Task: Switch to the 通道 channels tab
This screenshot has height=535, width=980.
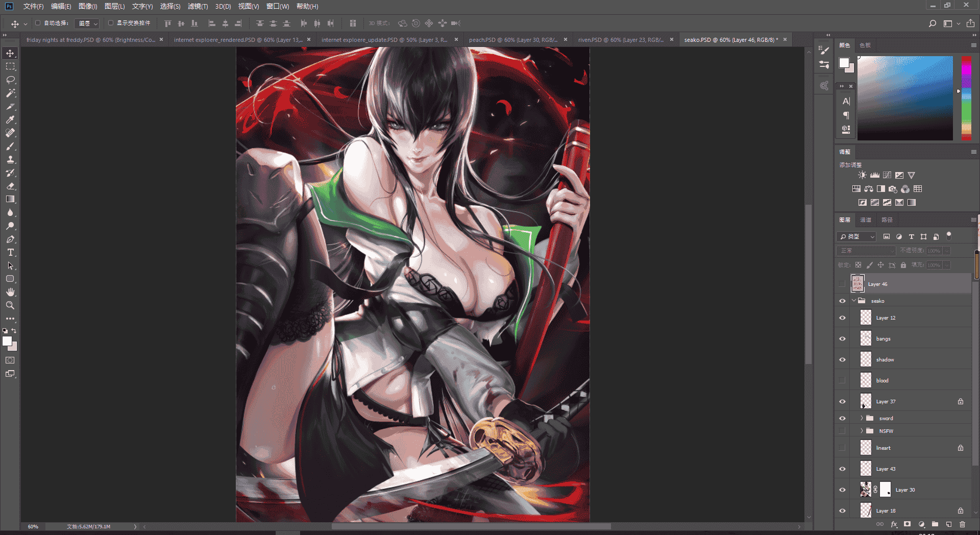Action: (866, 220)
